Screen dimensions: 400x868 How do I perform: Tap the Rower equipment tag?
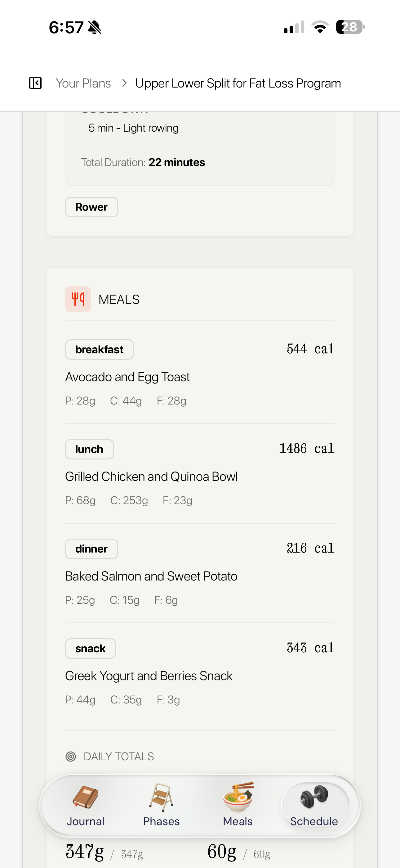(x=91, y=207)
